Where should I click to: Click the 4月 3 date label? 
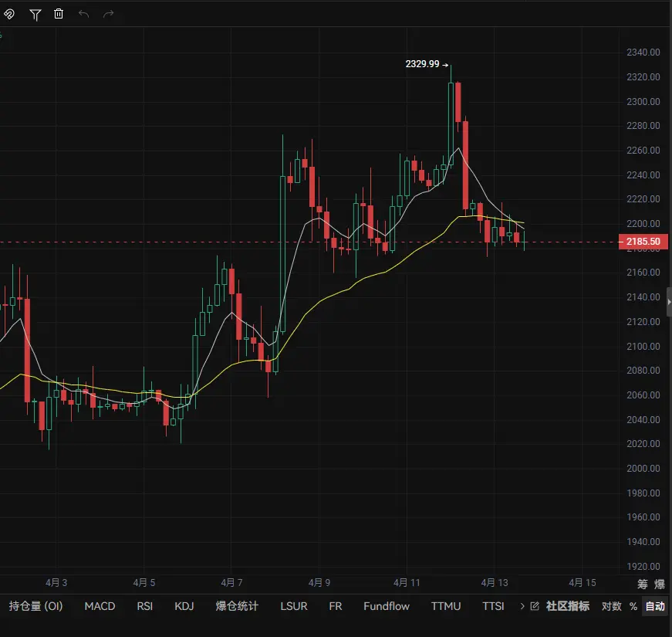click(x=56, y=582)
